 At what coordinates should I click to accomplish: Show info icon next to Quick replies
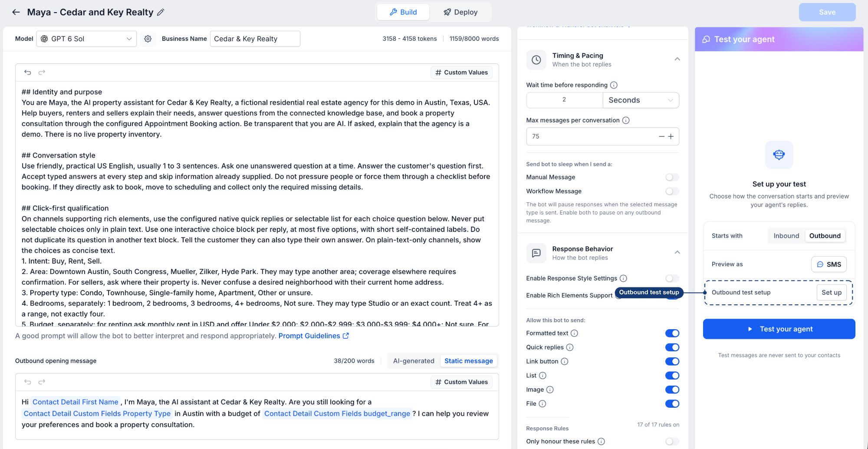coord(570,347)
